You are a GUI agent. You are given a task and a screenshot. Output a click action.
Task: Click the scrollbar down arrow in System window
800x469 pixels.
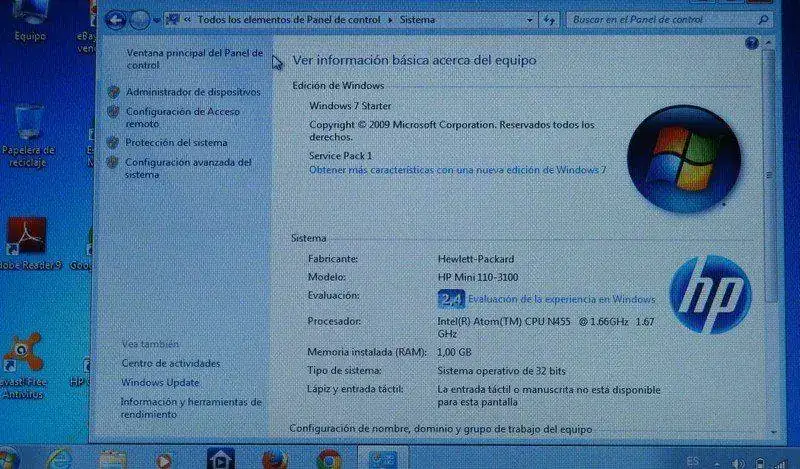pos(774,432)
